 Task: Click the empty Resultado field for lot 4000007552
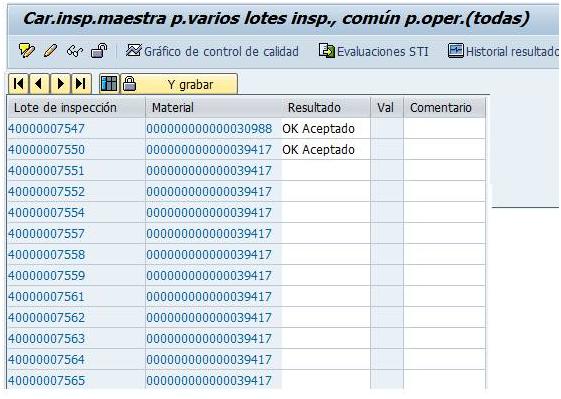[326, 191]
